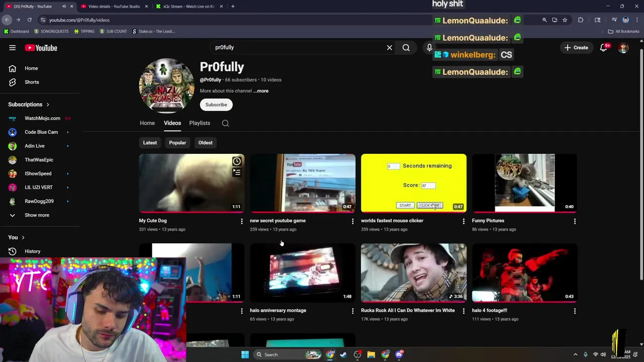Select the channel Videos tab
This screenshot has width=644, height=362.
click(x=172, y=123)
